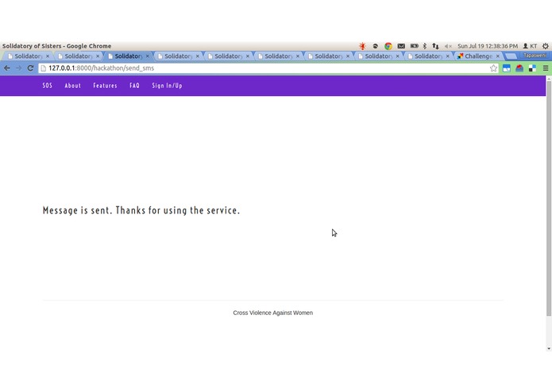Click the Chrome icon in the system tray
Viewport: 552px width, 392px height.
coord(388,46)
